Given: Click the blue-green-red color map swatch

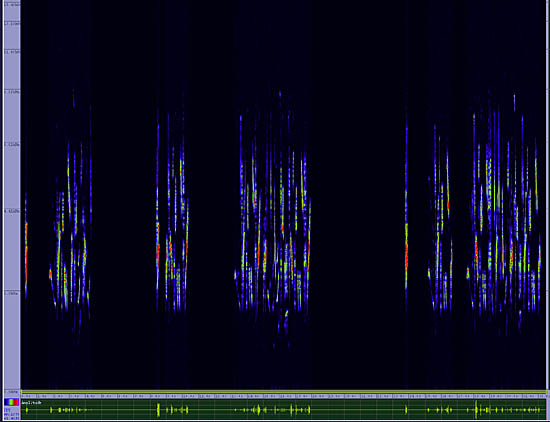Looking at the screenshot, I should pos(11,402).
